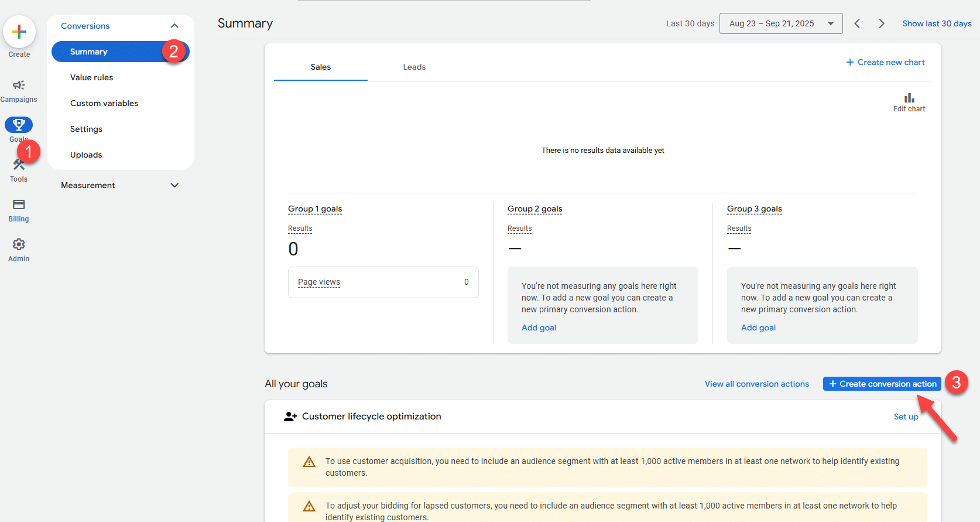Viewport: 980px width, 522px height.
Task: Click Create conversion action button
Action: (x=882, y=384)
